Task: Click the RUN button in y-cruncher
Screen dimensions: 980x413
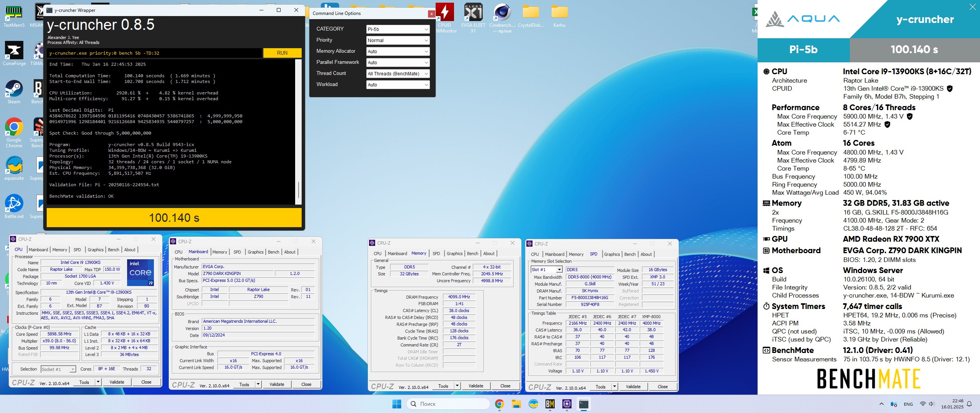Action: [x=282, y=53]
